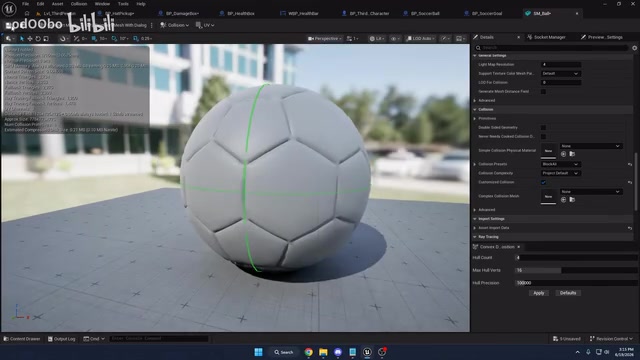Open Collision Presets BlockAll dropdown
Viewport: 640px width, 360px height.
point(560,164)
